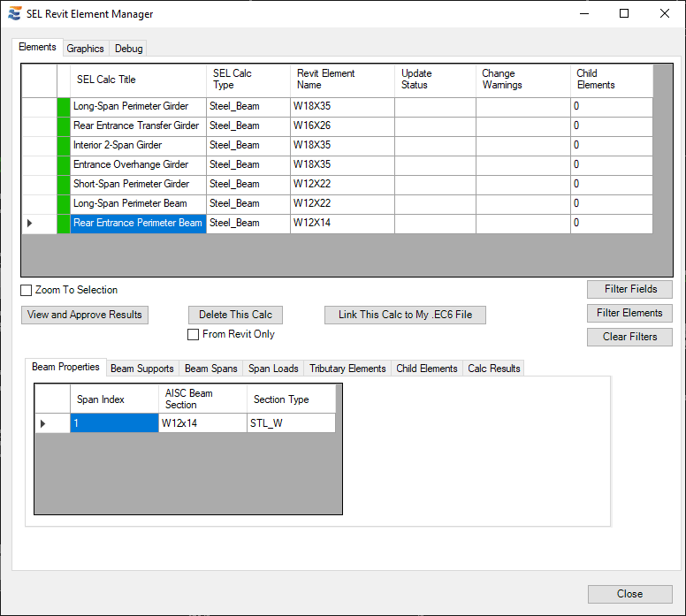Screen dimensions: 686x616
Task: Enable Zoom To Selection checkbox
Action: pos(27,290)
